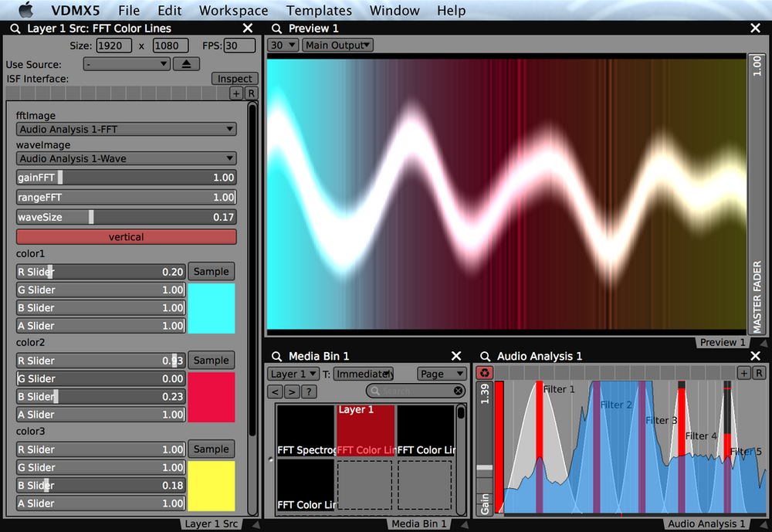
Task: Select the Audio Analysis 1 bottom tab
Action: [x=706, y=524]
